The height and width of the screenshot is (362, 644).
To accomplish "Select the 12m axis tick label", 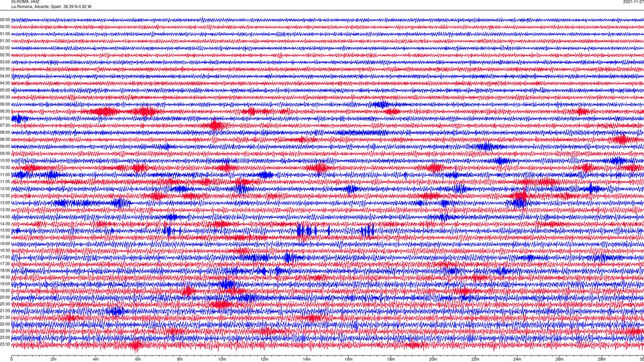I will click(264, 359).
